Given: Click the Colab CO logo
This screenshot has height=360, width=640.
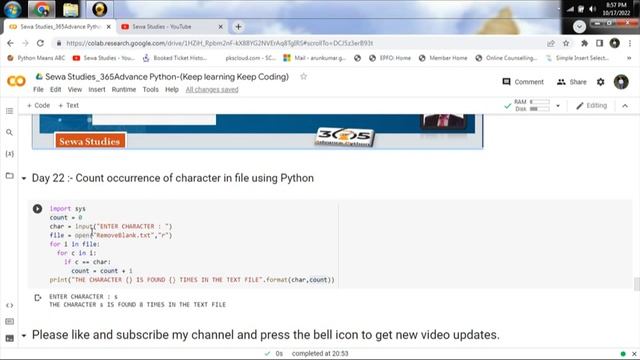Looking at the screenshot, I should [16, 81].
